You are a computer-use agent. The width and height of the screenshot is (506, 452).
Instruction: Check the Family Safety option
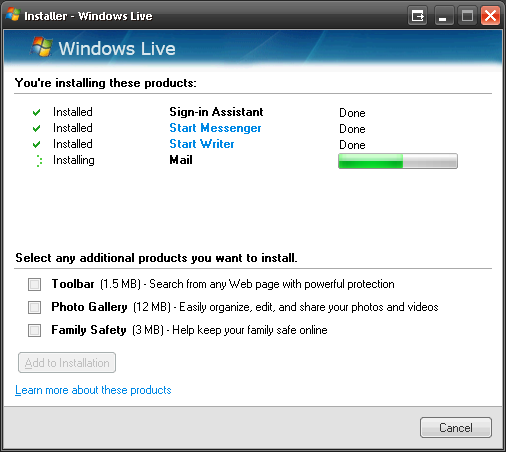coord(34,330)
